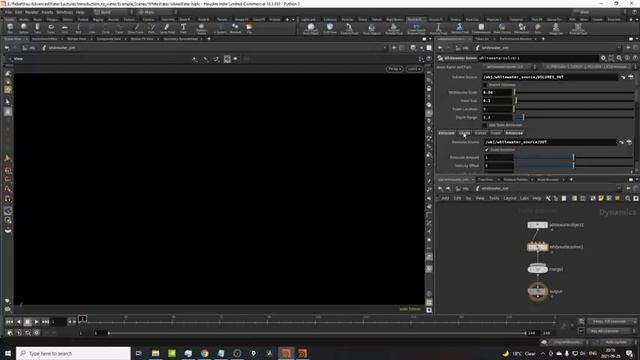Image resolution: width=640 pixels, height=360 pixels.
Task: Select the Font shelf tool
Action: (183, 28)
